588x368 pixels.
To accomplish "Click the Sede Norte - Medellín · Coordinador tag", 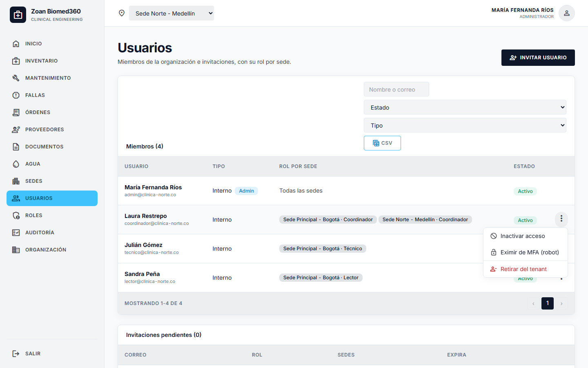I will tap(425, 220).
